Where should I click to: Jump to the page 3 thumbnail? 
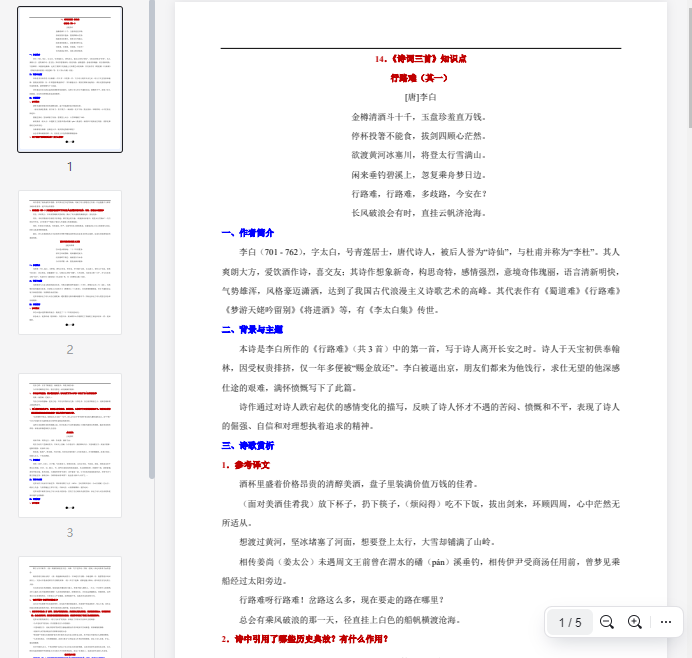point(70,445)
